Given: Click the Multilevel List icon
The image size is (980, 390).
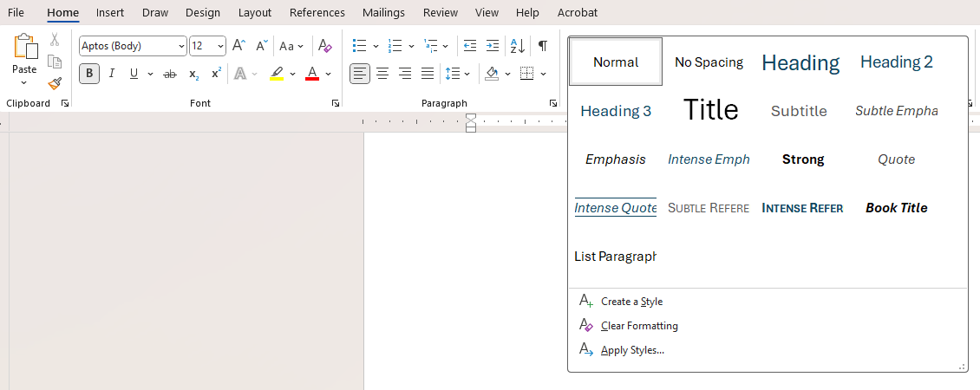Looking at the screenshot, I should (x=430, y=46).
